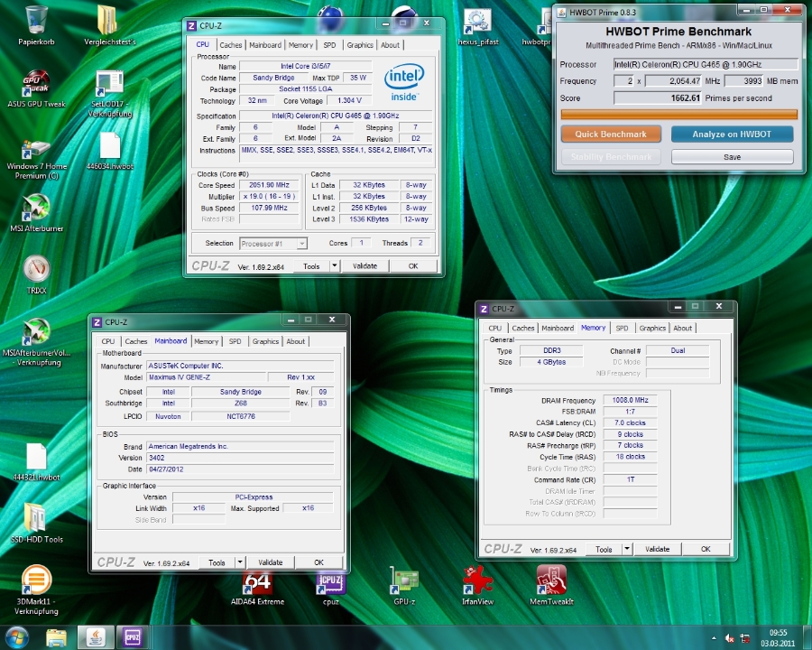The image size is (812, 650).
Task: Click Validate in Memory CPU-Z window
Action: 657,549
